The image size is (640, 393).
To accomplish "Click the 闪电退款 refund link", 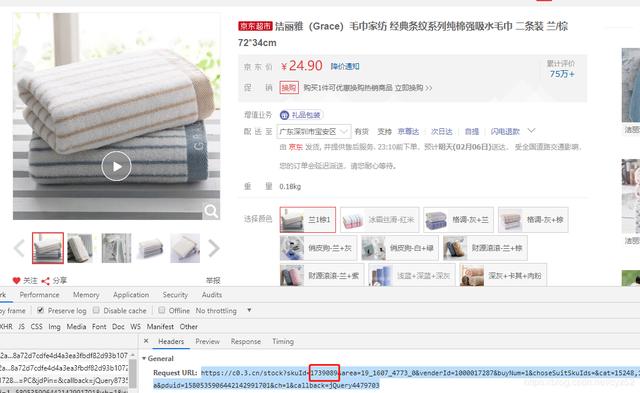I will 505,131.
